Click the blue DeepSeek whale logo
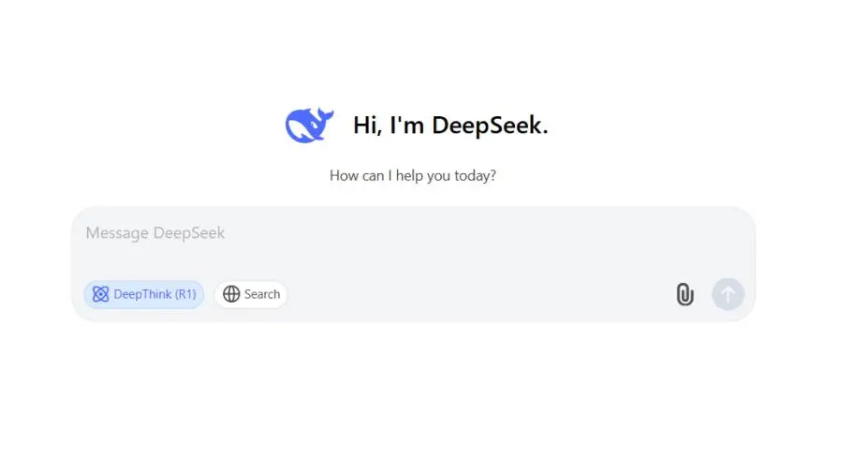The height and width of the screenshot is (474, 868). coord(309,126)
